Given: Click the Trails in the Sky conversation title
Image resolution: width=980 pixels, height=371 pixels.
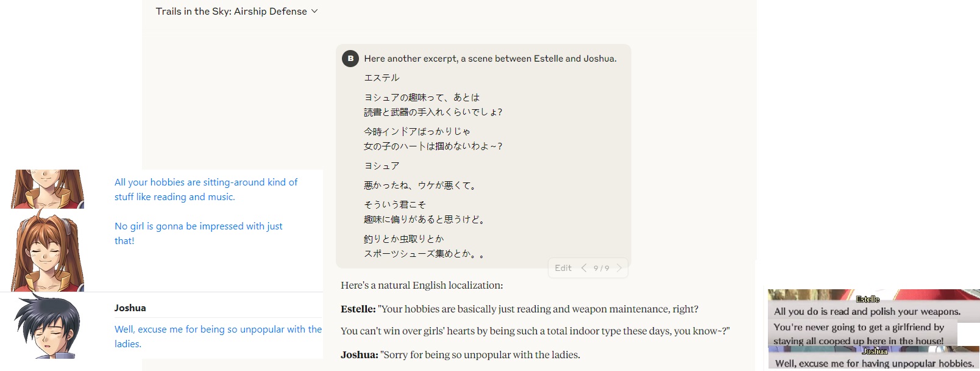Looking at the screenshot, I should (x=231, y=12).
